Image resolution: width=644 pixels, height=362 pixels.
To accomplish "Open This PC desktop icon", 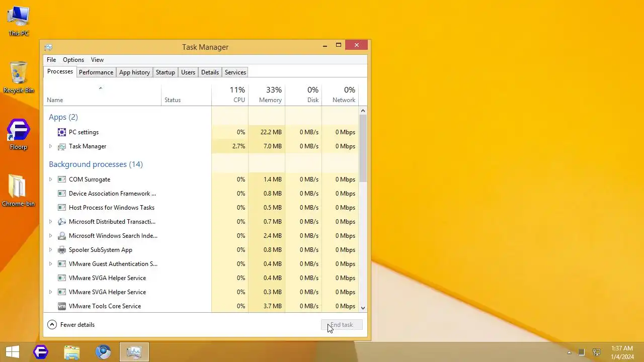I will 19,21.
